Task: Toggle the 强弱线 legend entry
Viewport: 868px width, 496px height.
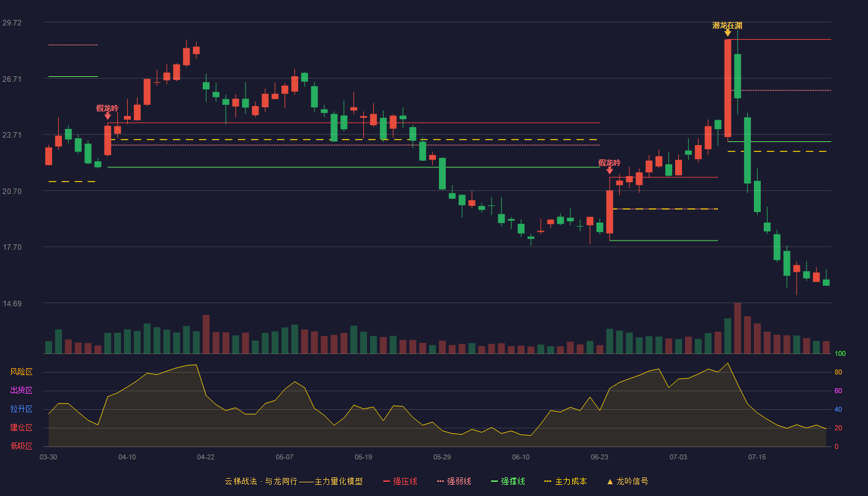Action: click(x=454, y=481)
